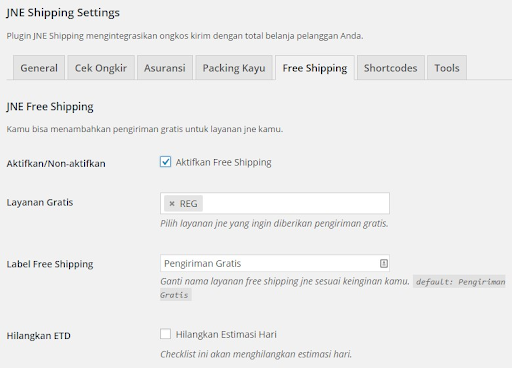Click the JNE Shipping Settings heading
This screenshot has height=368, width=512.
pos(63,13)
